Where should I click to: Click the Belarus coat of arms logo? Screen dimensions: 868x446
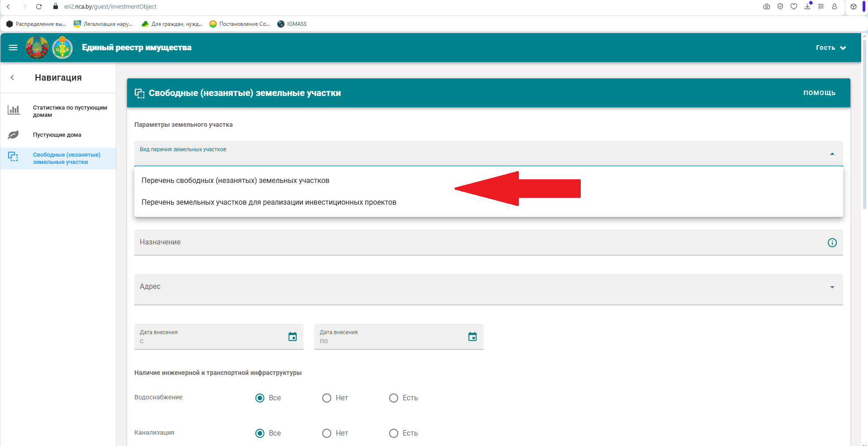(x=37, y=48)
